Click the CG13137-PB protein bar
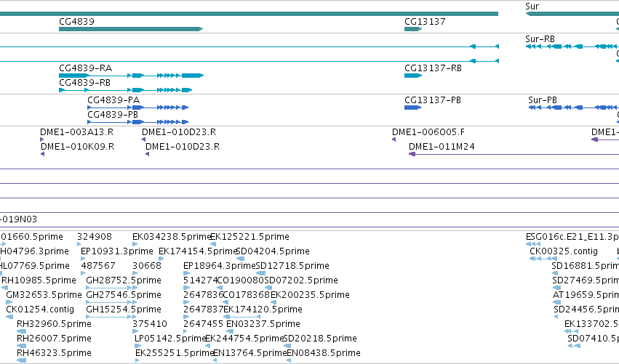The height and width of the screenshot is (364, 619). tap(412, 108)
